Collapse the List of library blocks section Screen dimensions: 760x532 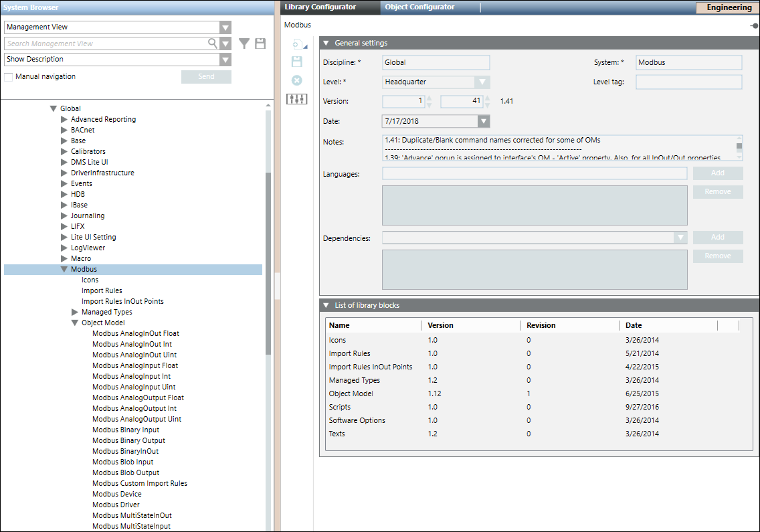tap(326, 305)
